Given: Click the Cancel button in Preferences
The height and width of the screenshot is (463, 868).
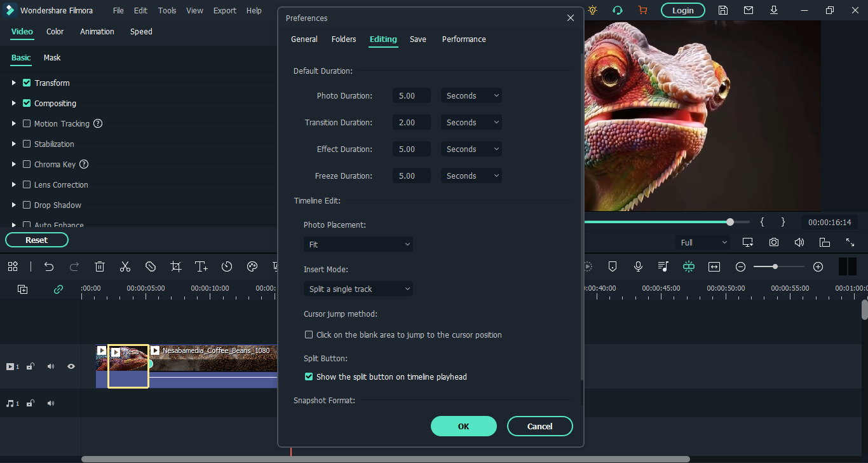Looking at the screenshot, I should coord(539,426).
